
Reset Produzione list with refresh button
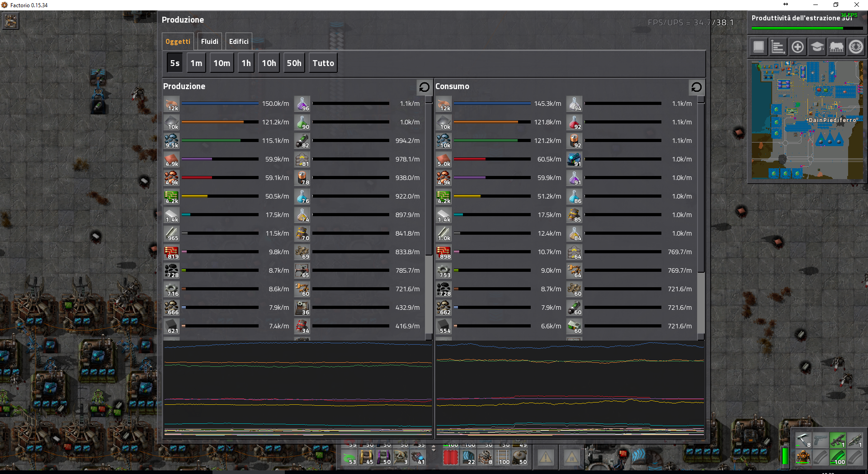pyautogui.click(x=424, y=87)
